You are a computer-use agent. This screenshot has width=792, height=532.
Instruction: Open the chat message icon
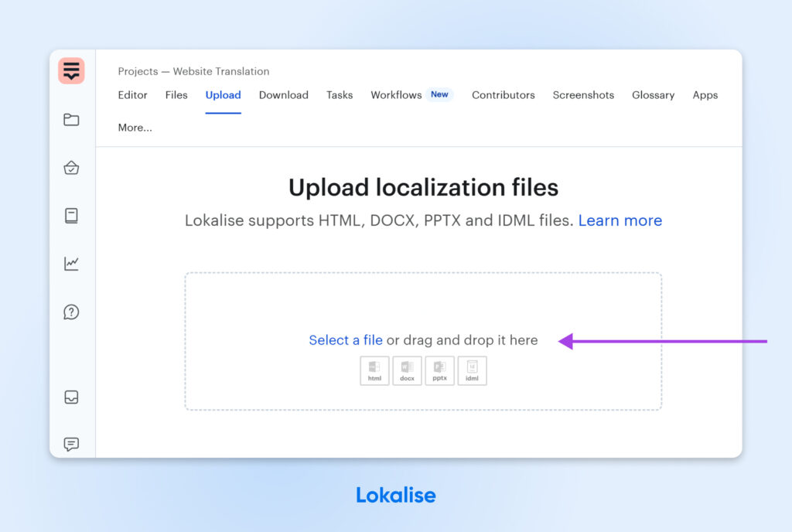(71, 445)
